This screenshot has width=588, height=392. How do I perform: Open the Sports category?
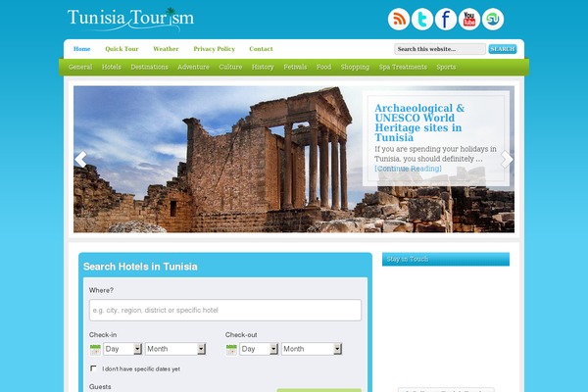pyautogui.click(x=446, y=67)
